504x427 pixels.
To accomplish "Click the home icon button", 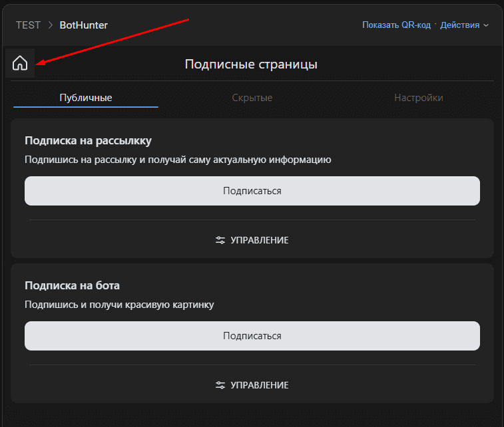I will pyautogui.click(x=20, y=64).
